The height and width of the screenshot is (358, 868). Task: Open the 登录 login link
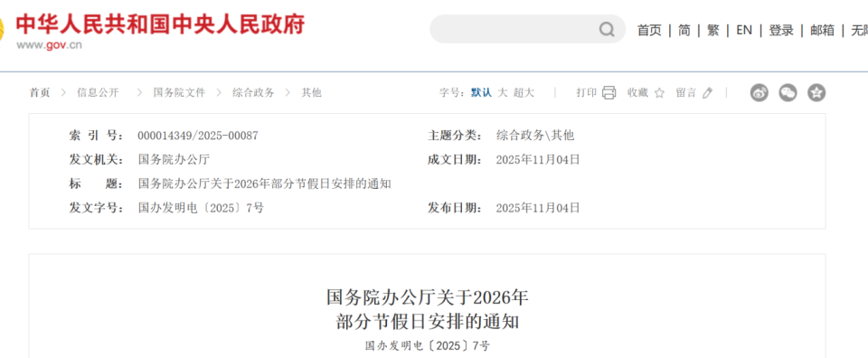coord(781,31)
